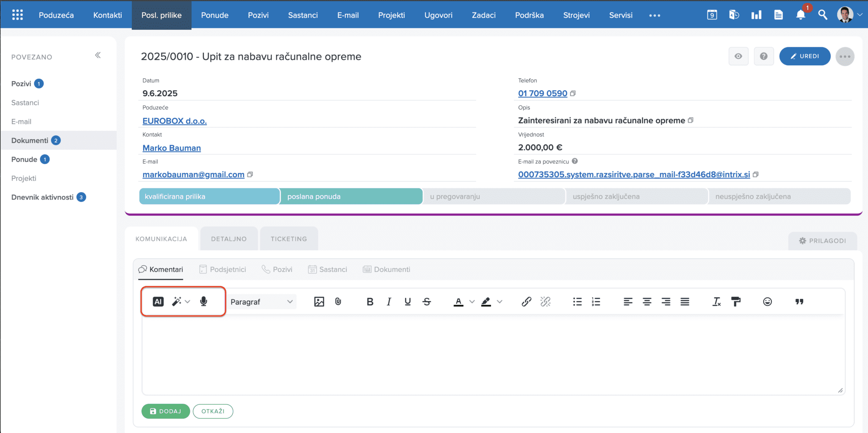Collapse the Povezano sidebar panel

(98, 55)
